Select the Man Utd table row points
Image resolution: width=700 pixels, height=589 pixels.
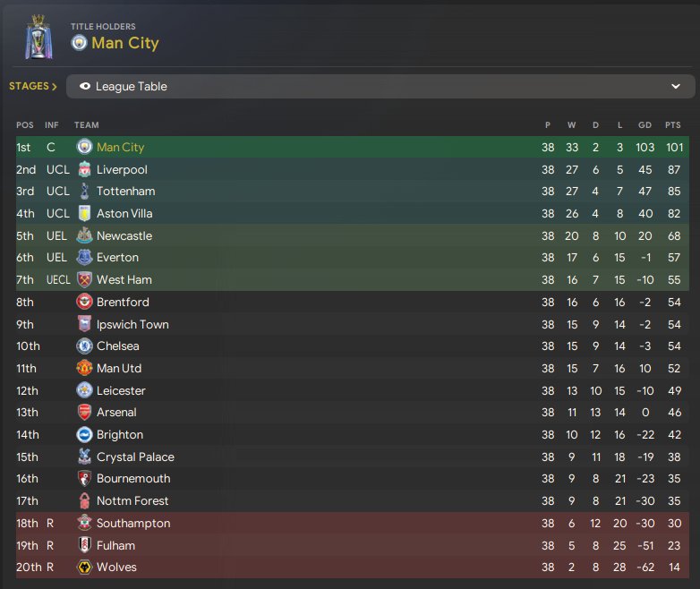[x=672, y=369]
